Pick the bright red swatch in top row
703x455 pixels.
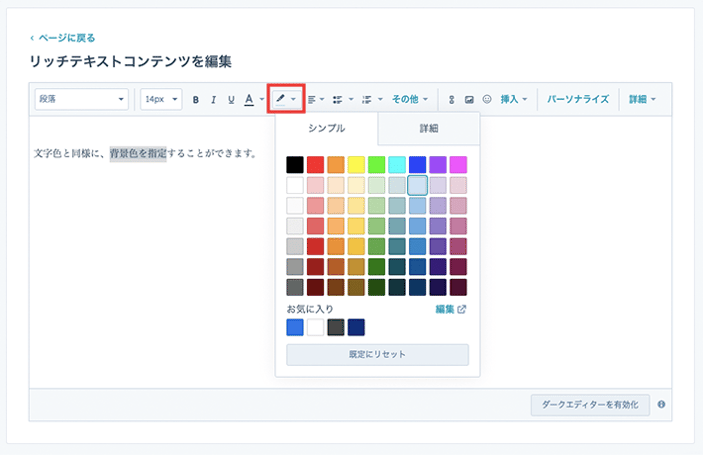(x=315, y=165)
